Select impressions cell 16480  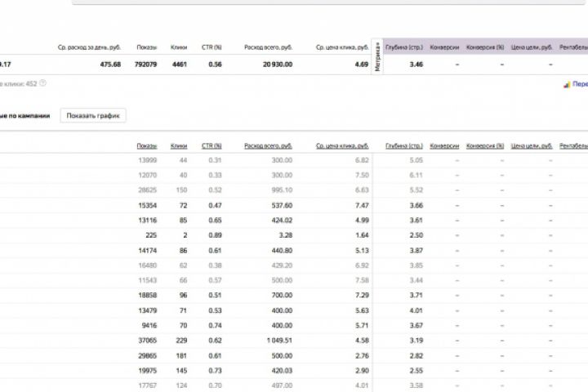[147, 265]
